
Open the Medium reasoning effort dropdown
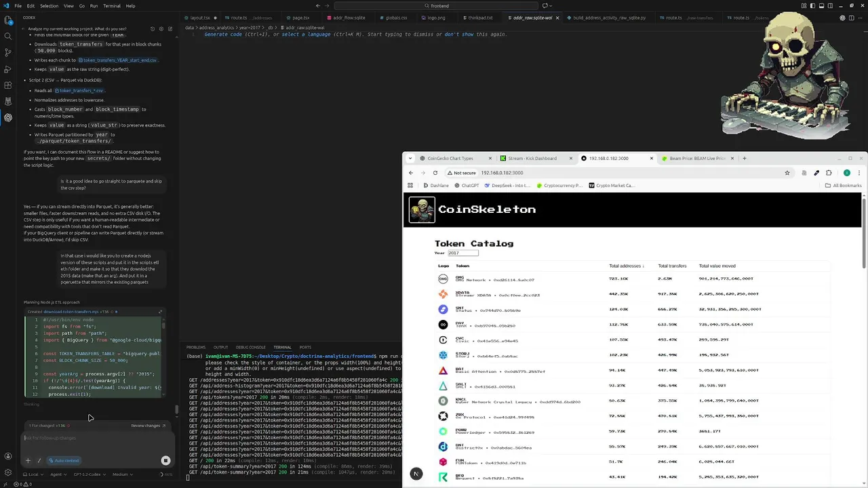(x=121, y=474)
